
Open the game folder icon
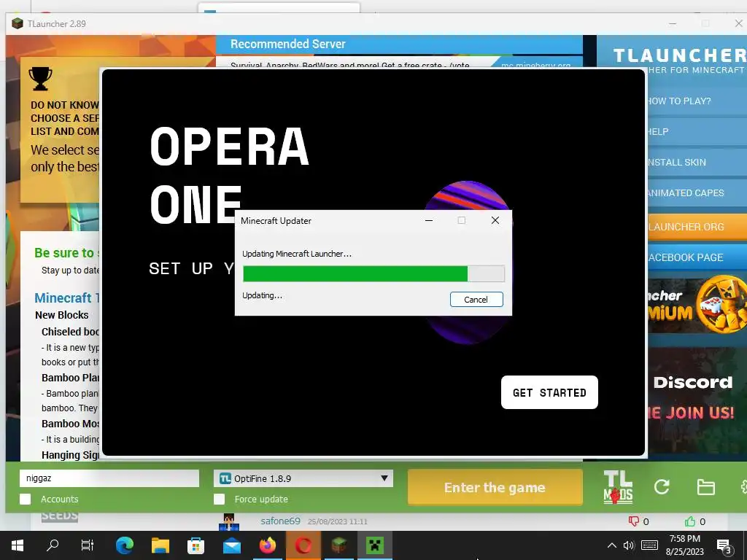(705, 487)
